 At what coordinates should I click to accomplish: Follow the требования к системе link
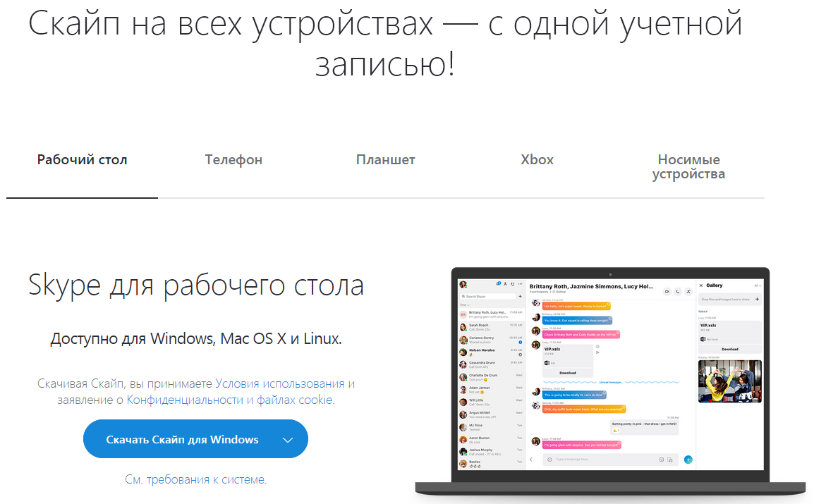click(205, 479)
